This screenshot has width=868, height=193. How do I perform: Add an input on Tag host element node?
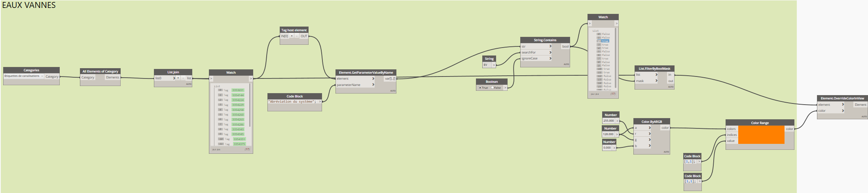pyautogui.click(x=292, y=36)
